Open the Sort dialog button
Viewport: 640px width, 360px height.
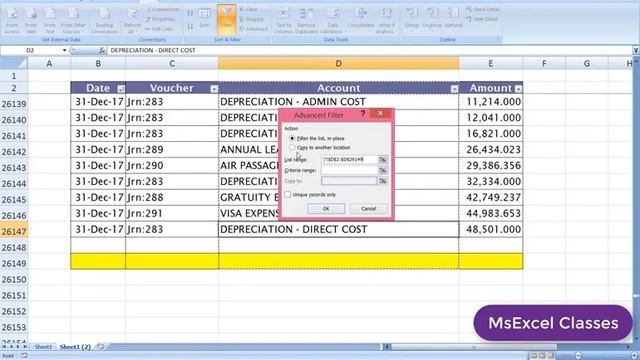(x=204, y=19)
